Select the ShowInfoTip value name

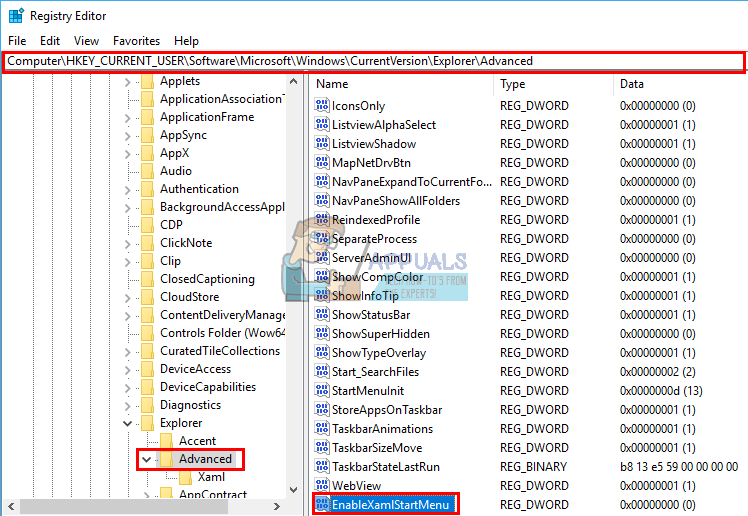point(365,296)
